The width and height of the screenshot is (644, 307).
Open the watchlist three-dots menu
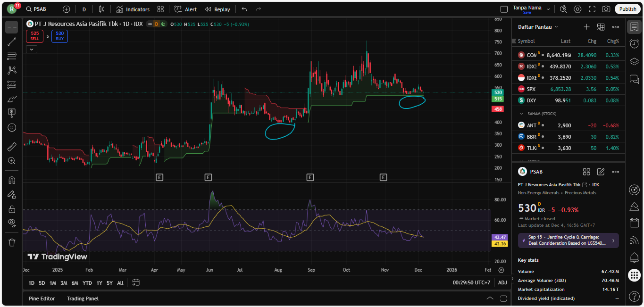click(616, 27)
